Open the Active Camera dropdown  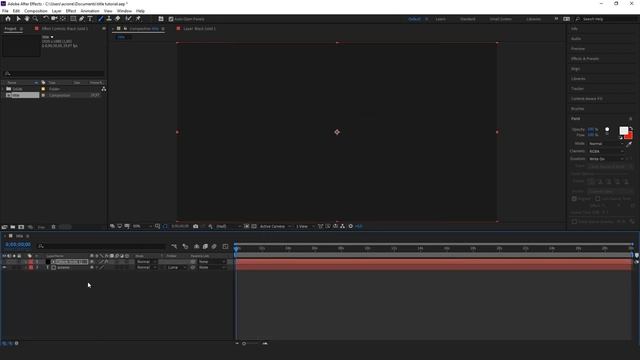coord(276,226)
